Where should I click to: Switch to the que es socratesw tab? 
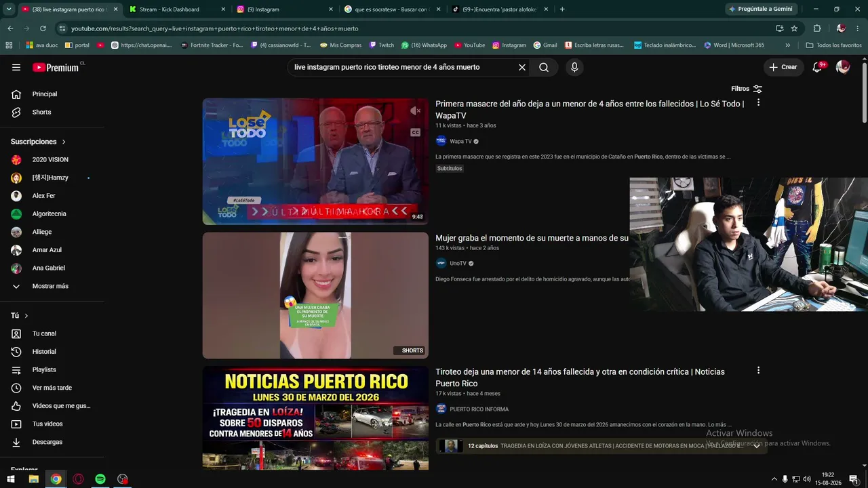point(393,9)
